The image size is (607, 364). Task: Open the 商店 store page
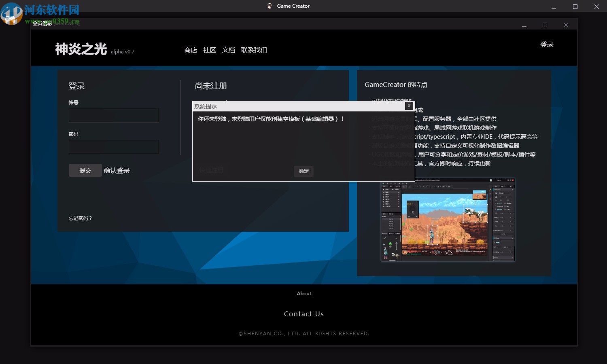point(191,50)
